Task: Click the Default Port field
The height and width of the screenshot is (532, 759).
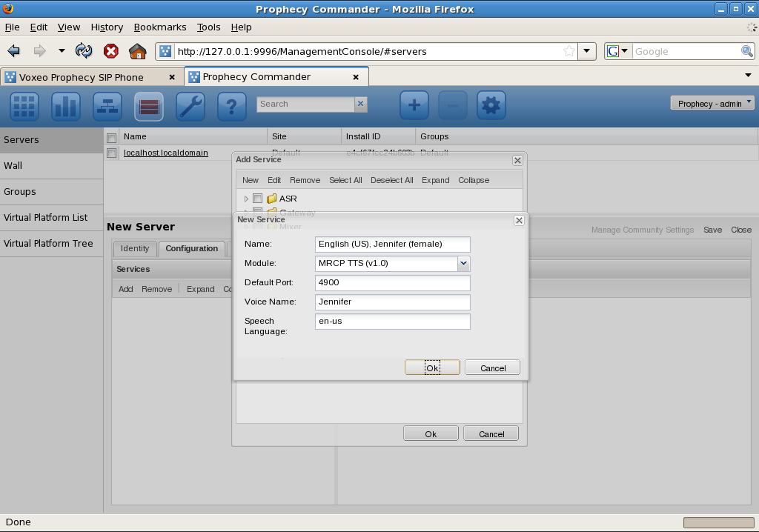Action: pos(393,283)
